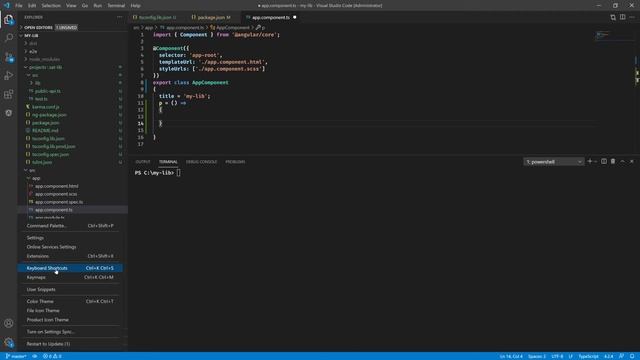Open the Help menu

[136, 6]
